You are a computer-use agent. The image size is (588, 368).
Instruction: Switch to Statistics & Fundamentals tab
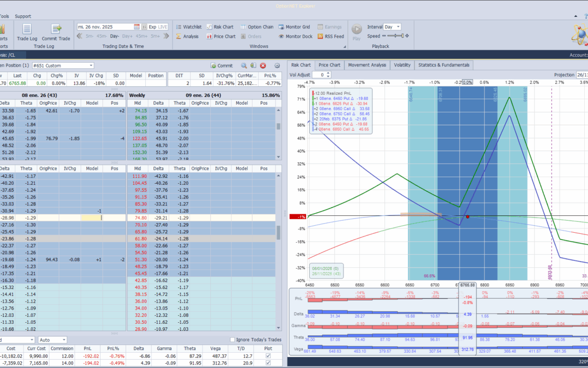tap(444, 65)
